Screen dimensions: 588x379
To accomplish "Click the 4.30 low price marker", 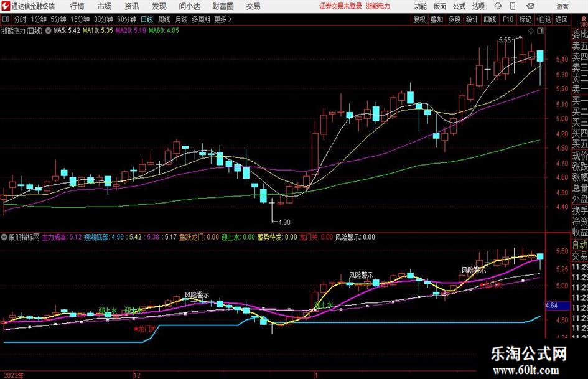I will (284, 222).
